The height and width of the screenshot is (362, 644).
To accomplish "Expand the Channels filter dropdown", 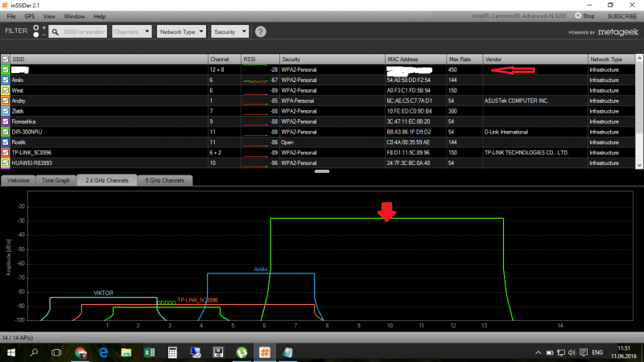I will (132, 31).
